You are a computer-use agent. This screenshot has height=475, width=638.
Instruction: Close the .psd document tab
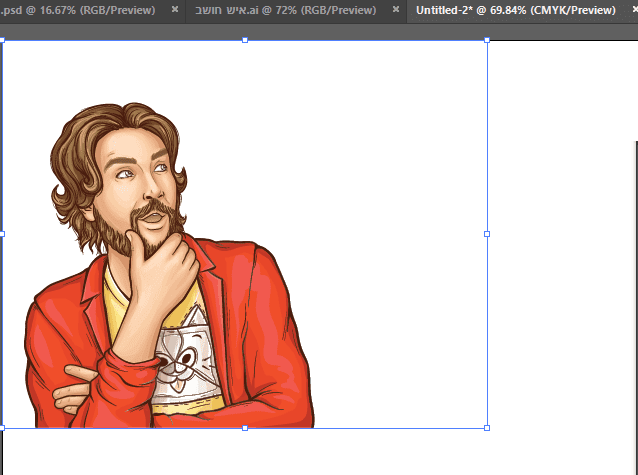click(175, 10)
